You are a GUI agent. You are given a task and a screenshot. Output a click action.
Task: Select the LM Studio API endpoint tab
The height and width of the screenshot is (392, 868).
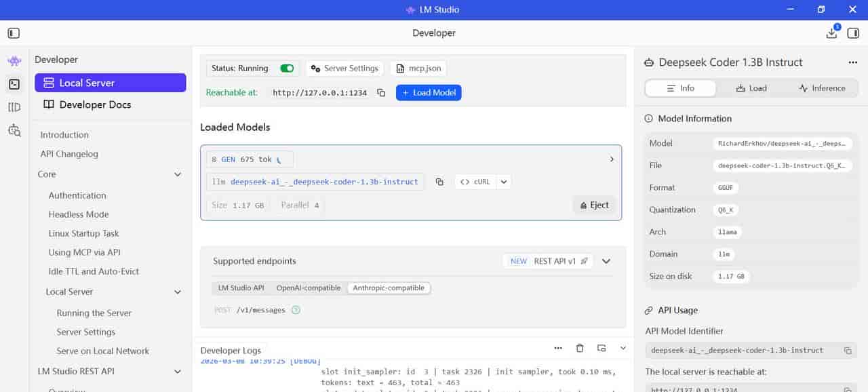tap(241, 288)
